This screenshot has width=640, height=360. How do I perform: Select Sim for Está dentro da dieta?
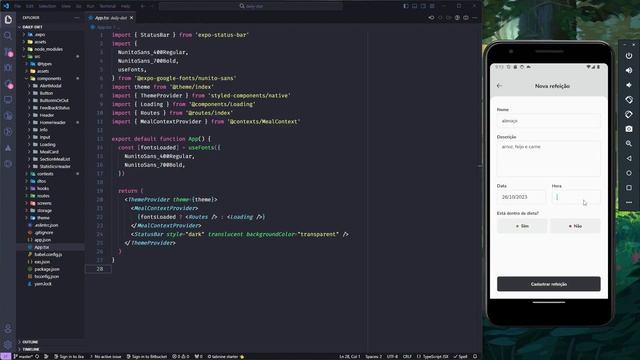click(x=522, y=226)
